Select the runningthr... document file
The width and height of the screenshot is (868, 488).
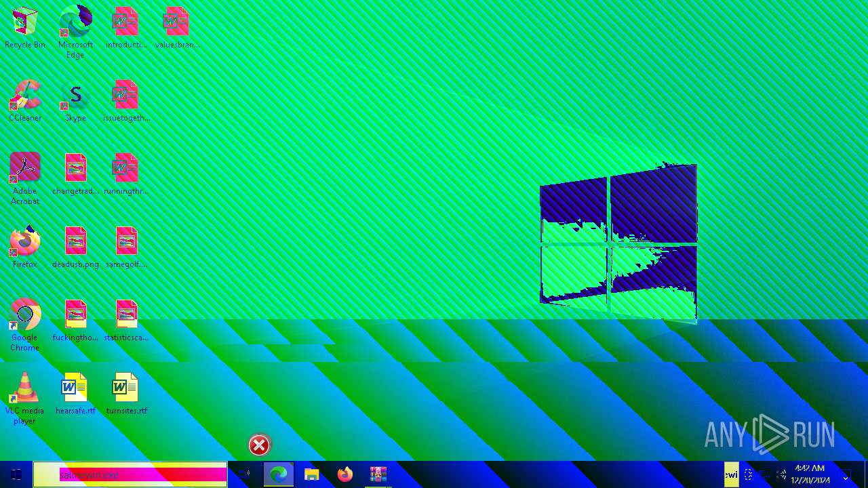[125, 174]
